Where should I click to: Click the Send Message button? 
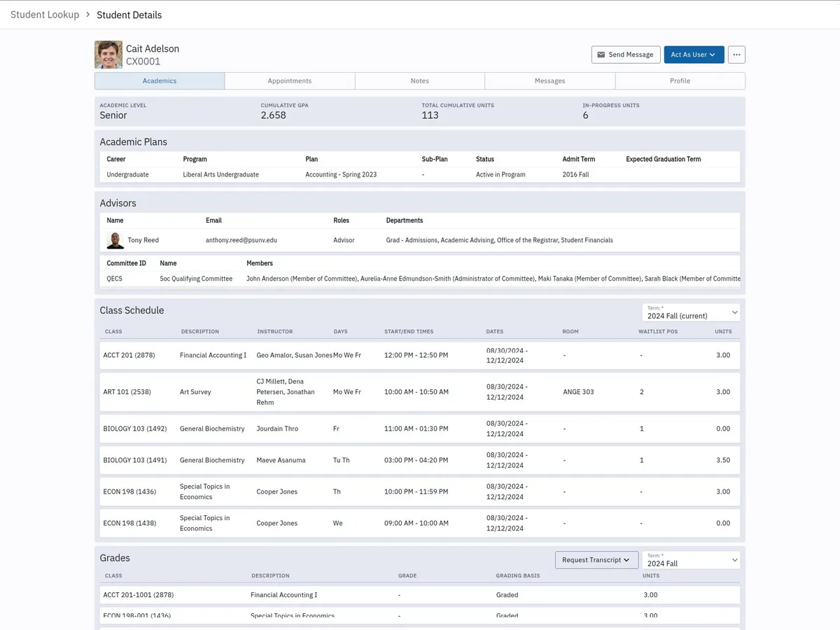[x=626, y=55]
